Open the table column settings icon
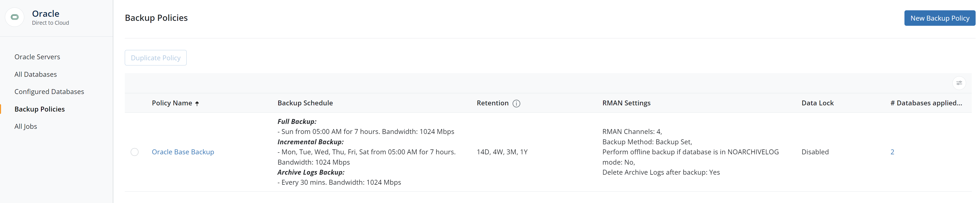This screenshot has height=203, width=980. click(959, 83)
